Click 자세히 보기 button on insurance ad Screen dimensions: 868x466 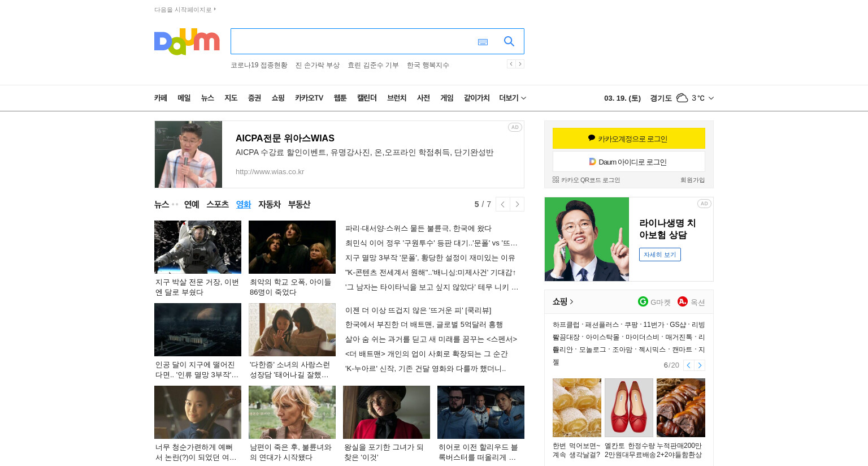click(660, 254)
